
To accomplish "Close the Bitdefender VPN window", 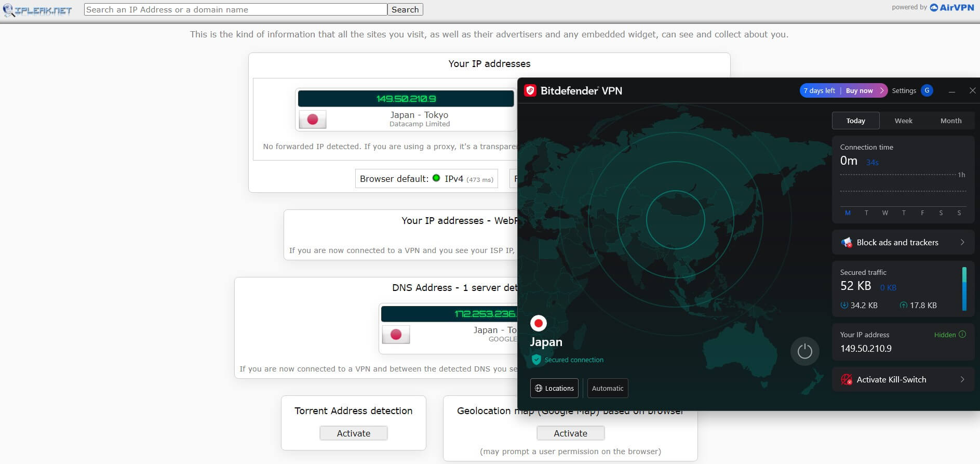I will coord(972,90).
